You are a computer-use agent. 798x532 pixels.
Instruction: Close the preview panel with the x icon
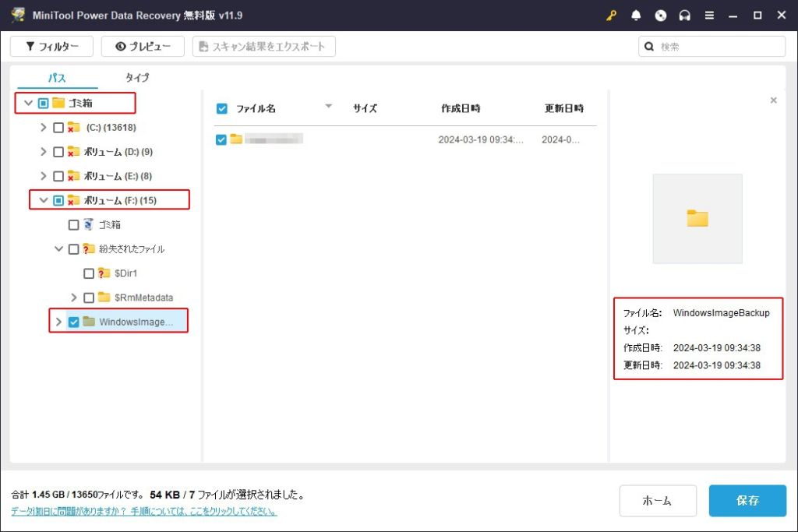point(773,100)
